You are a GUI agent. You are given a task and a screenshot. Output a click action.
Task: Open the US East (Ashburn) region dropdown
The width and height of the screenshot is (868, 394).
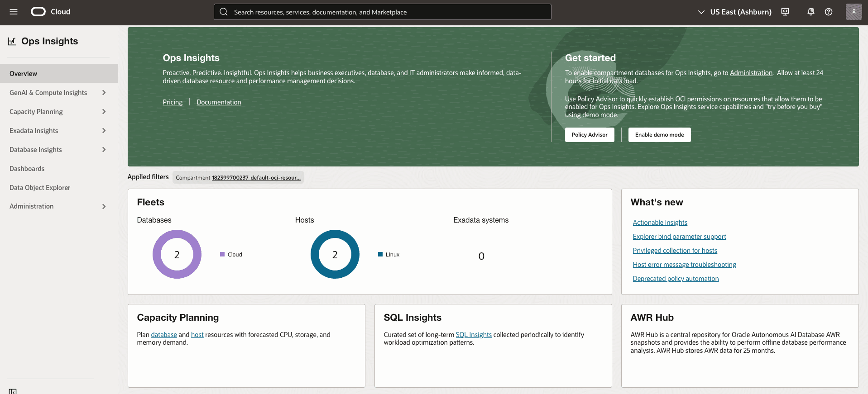(734, 12)
